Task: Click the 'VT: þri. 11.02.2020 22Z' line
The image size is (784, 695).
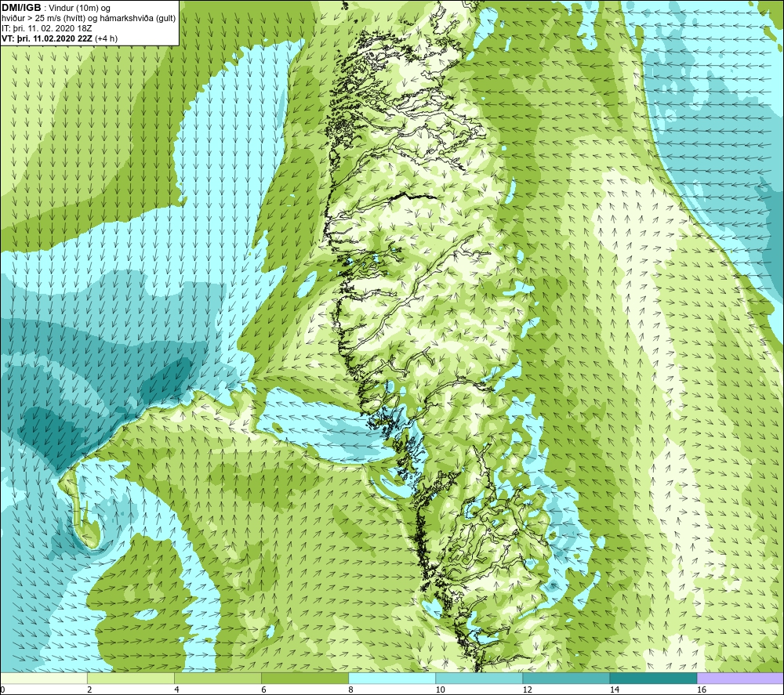Action: click(x=46, y=38)
